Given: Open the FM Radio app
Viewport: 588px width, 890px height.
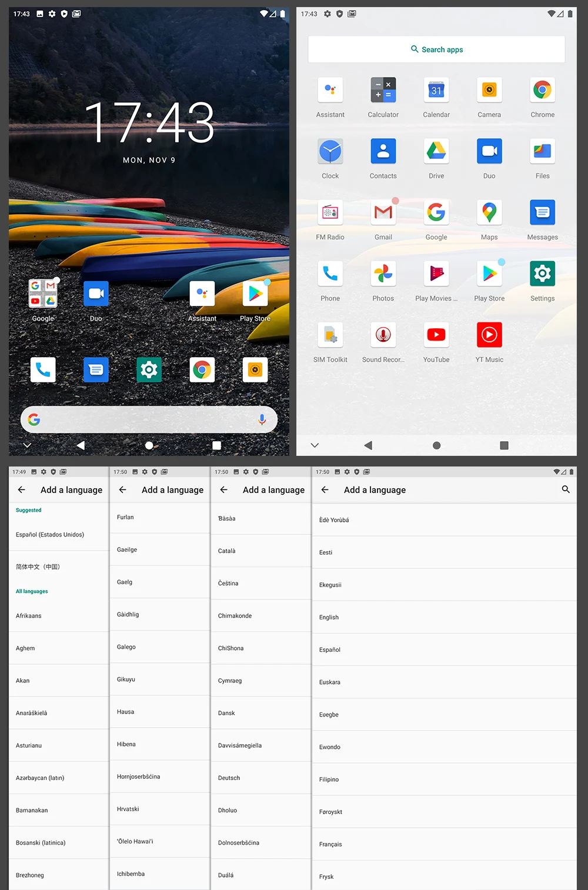Looking at the screenshot, I should coord(330,212).
